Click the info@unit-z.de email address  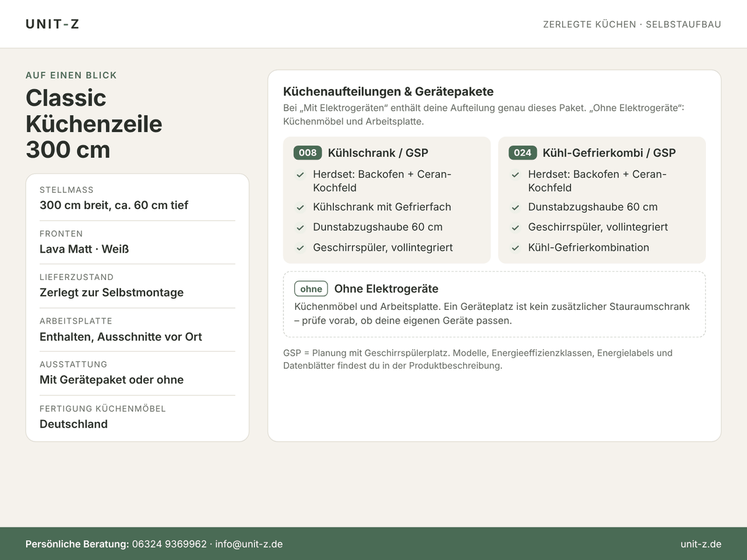pos(249,544)
